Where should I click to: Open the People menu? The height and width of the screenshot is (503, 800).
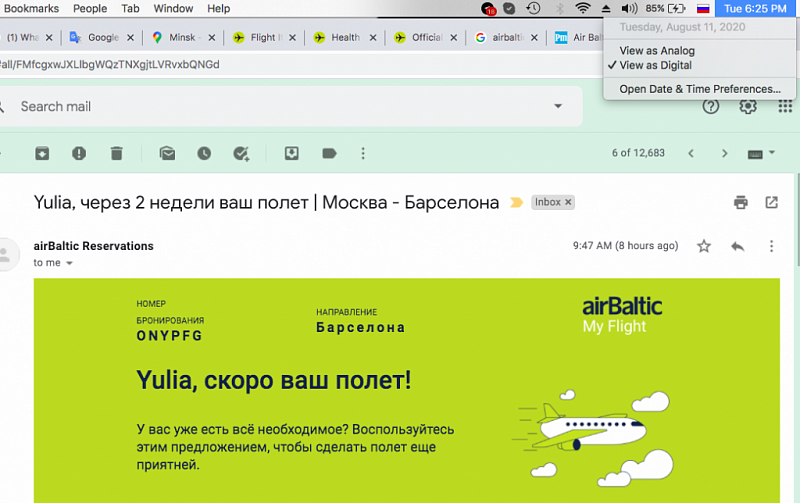pos(90,9)
